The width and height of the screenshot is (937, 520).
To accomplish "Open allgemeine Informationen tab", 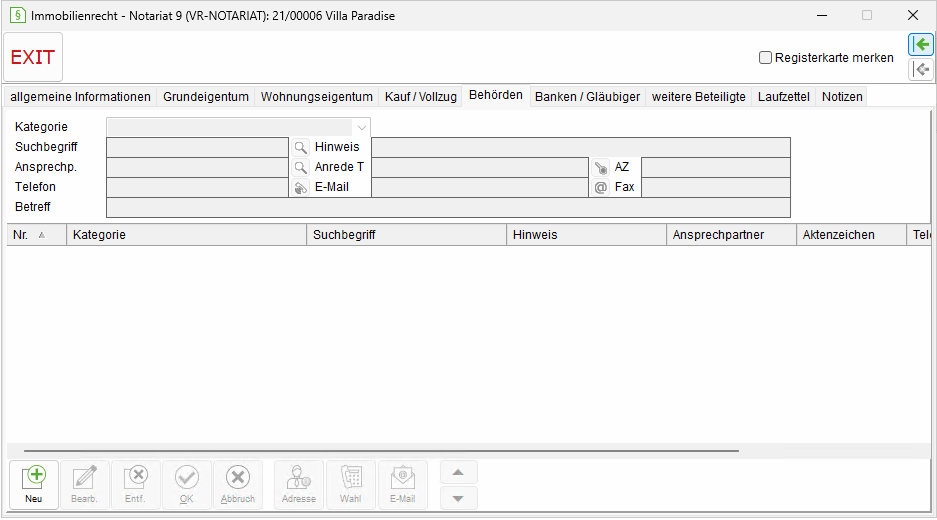I will tap(80, 97).
